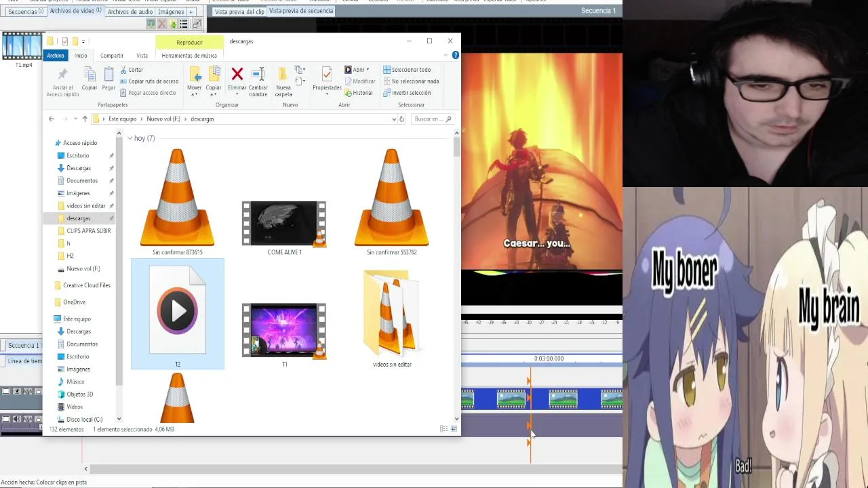The image size is (868, 488).
Task: Switch to details view button
Action: pos(443,429)
